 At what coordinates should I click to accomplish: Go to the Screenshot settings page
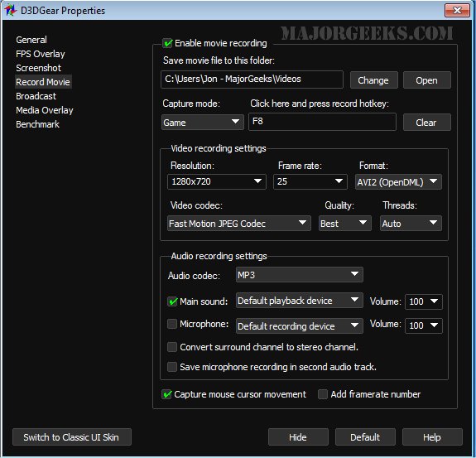[39, 68]
